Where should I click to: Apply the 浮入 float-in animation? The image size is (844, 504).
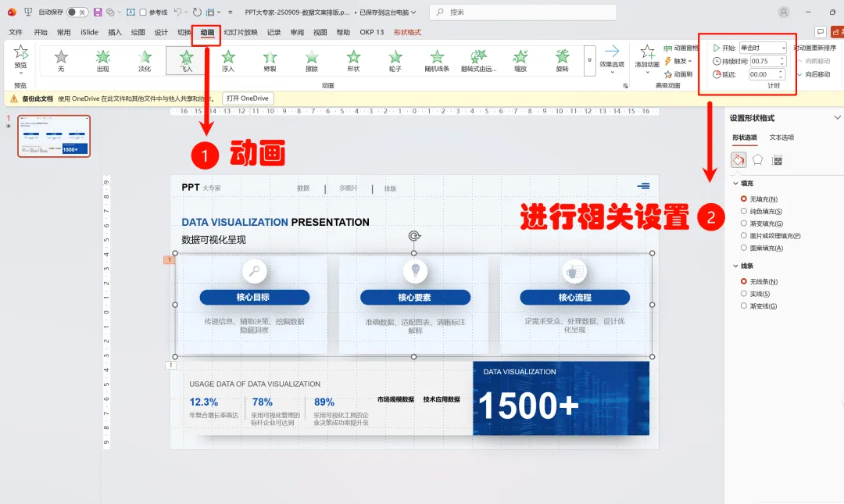(228, 60)
